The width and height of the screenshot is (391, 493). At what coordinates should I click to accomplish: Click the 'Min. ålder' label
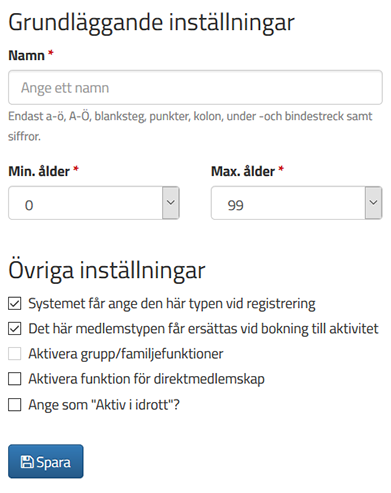[x=39, y=171]
